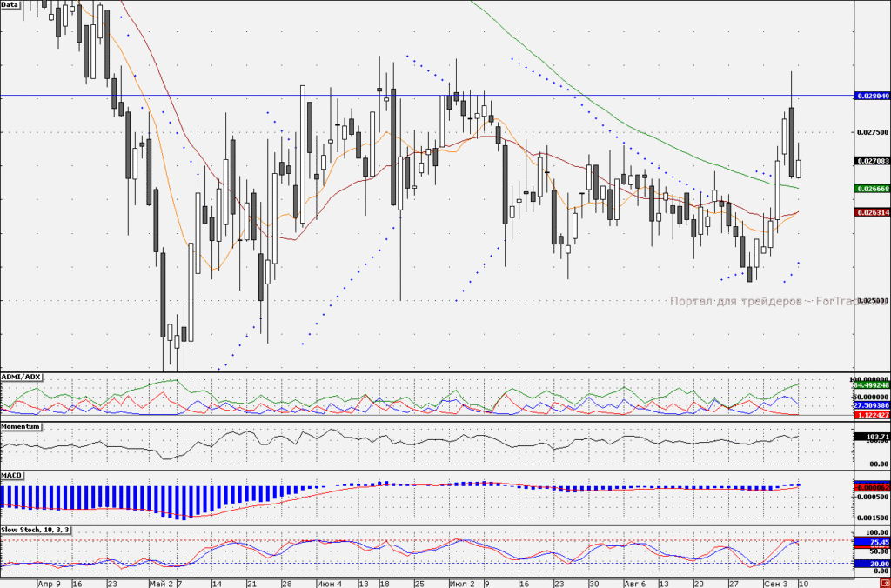Image resolution: width=891 pixels, height=588 pixels.
Task: Click the blue 75.45 Stochastic value tag
Action: pos(872,543)
